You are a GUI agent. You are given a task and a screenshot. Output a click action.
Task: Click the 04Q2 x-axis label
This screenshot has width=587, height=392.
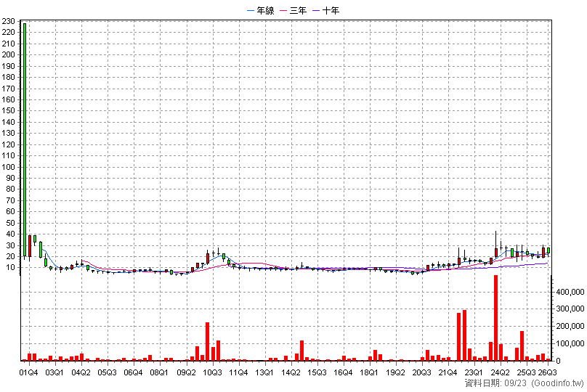coord(81,372)
